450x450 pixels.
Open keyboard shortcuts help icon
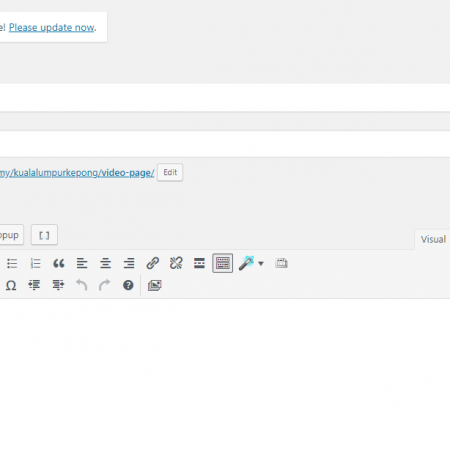128,285
